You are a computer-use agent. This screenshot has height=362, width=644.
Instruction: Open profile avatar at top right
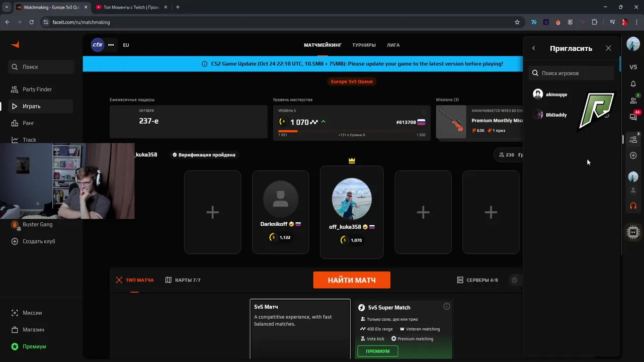(x=633, y=44)
